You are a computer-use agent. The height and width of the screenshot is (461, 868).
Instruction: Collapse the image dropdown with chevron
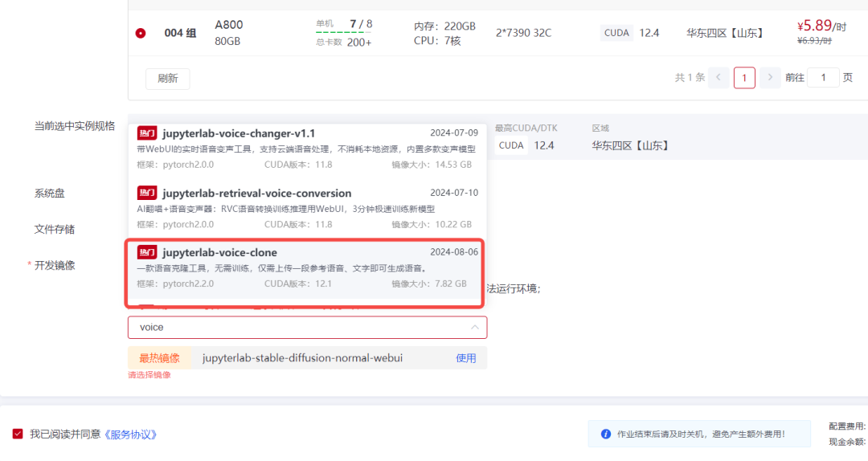(474, 328)
